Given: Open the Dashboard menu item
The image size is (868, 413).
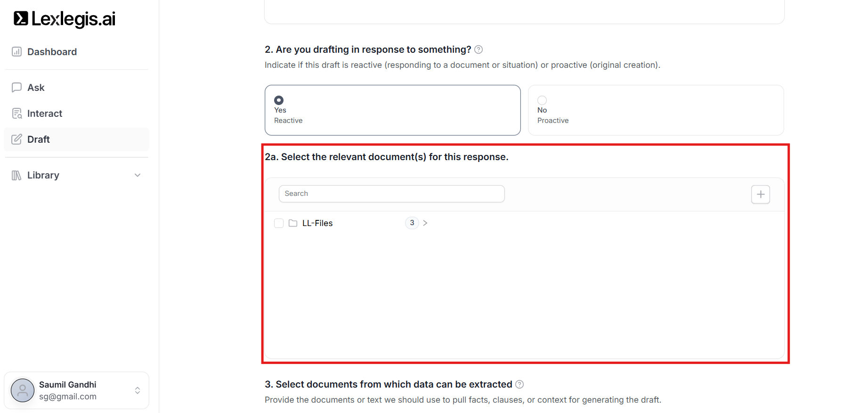Looking at the screenshot, I should [x=52, y=52].
